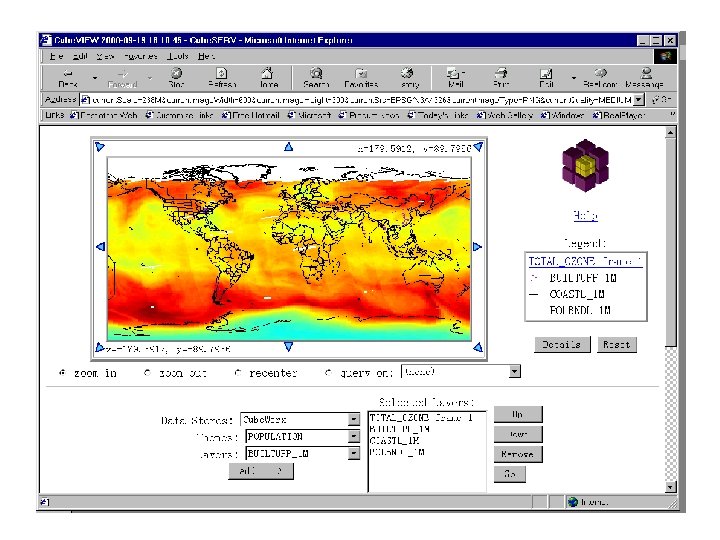Select TOTAL_OZONE in Selected Layers list
Image resolution: width=720 pixels, height=540 pixels.
click(421, 418)
